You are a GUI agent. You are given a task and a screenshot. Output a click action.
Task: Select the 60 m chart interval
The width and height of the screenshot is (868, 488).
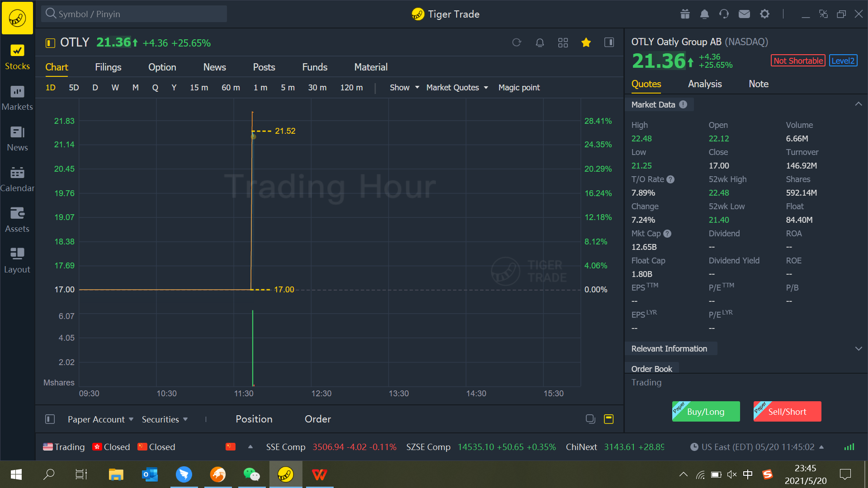pos(231,88)
